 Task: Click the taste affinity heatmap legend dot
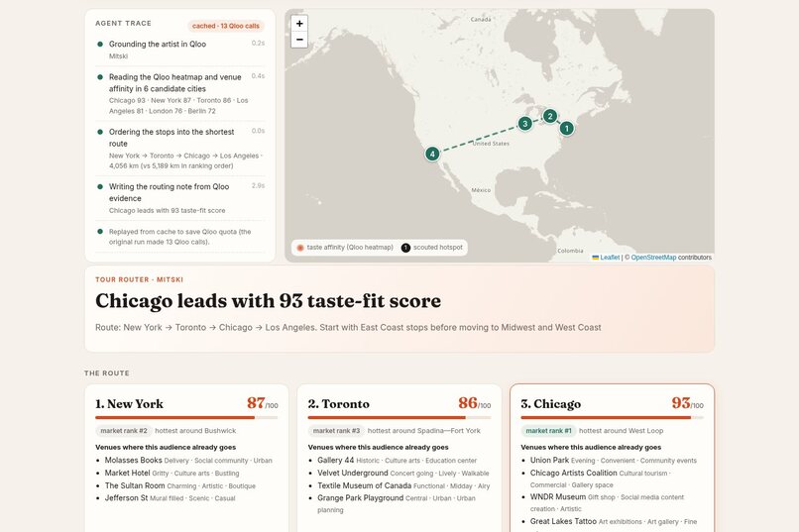coord(300,248)
